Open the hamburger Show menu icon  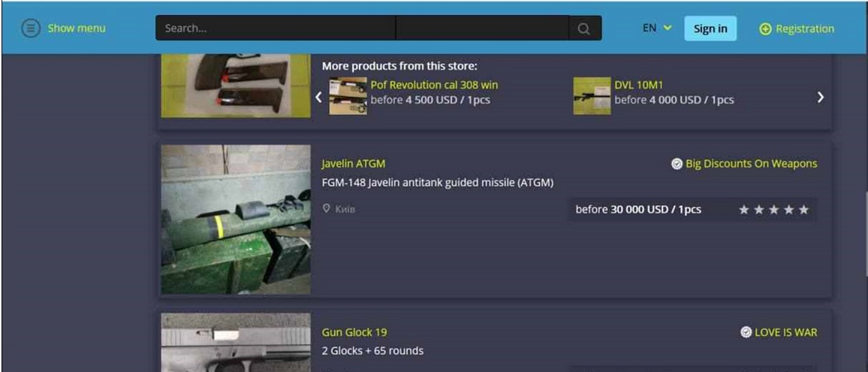[x=31, y=29]
